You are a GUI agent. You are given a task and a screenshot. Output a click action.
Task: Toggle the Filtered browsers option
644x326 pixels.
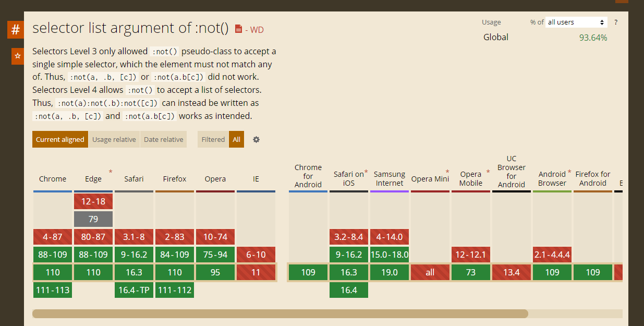(x=213, y=139)
